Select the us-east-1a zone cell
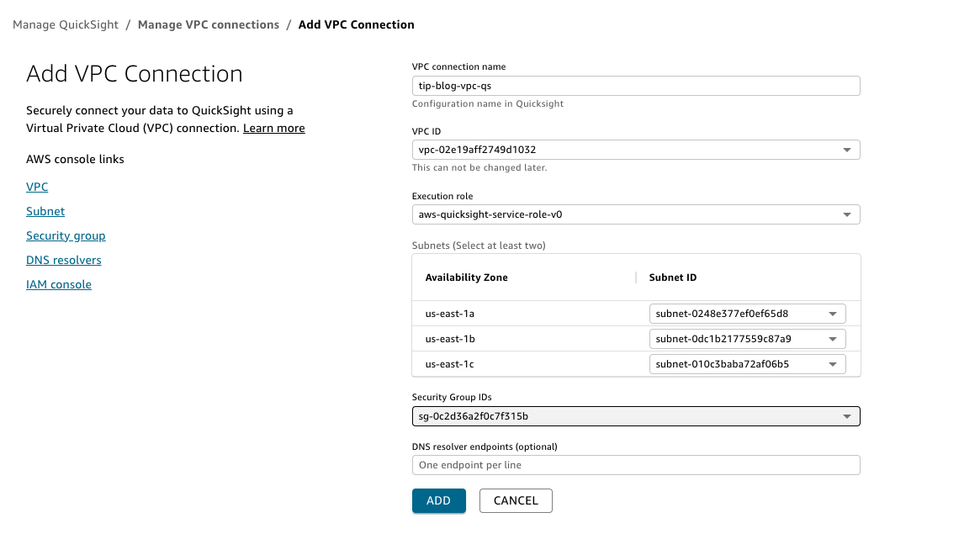 (450, 314)
